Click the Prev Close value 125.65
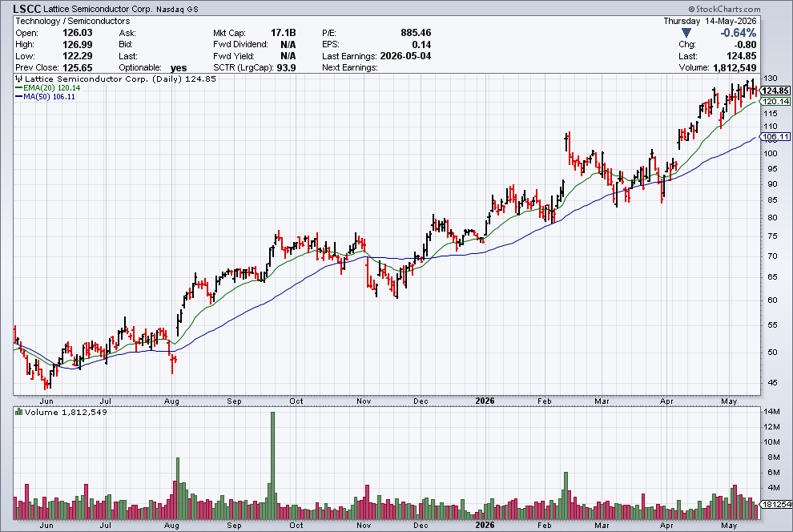Screen dimensions: 793x532 [78, 68]
